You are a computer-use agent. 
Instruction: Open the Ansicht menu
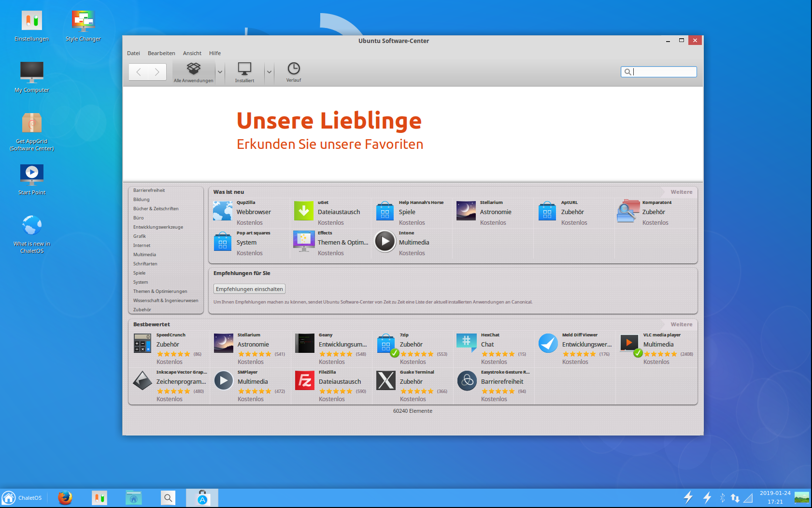[x=192, y=53]
